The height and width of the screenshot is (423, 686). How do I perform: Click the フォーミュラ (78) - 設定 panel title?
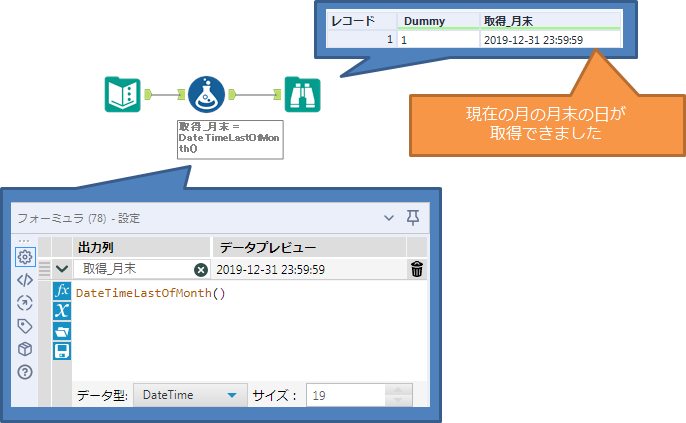79,218
